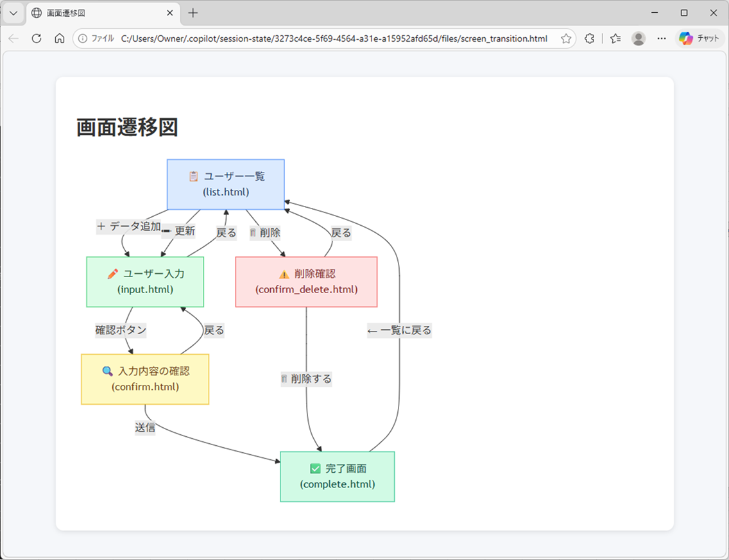Click the 完了画面 (complete.html) box
729x560 pixels.
pos(337,476)
